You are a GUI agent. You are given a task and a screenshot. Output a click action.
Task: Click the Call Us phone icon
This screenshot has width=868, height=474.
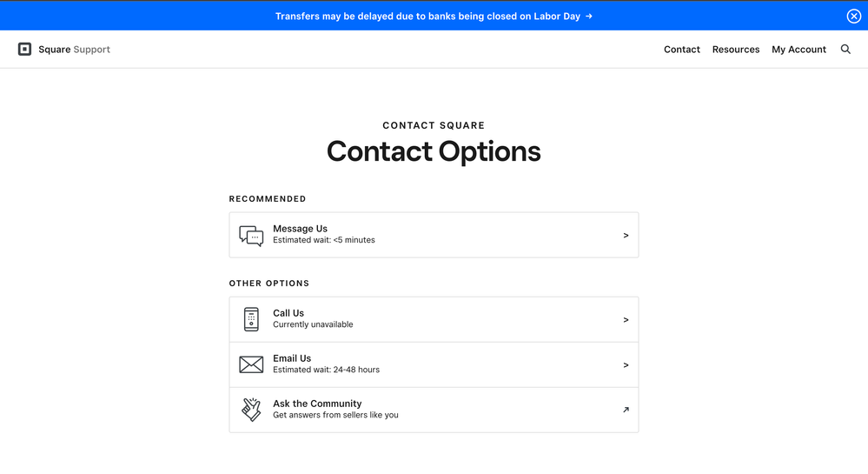click(251, 319)
